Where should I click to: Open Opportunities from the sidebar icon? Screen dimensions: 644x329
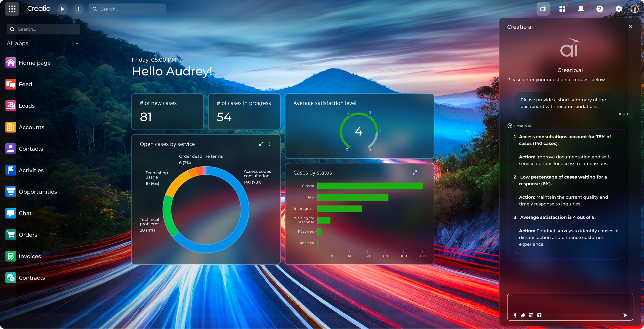(x=11, y=191)
